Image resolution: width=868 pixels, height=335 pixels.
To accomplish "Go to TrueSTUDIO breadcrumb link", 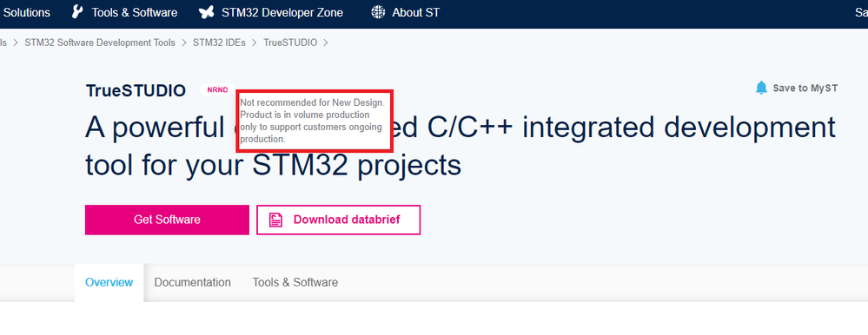I will (290, 43).
